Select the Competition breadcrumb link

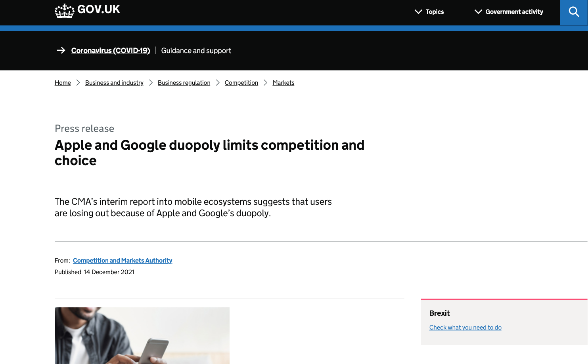(x=241, y=83)
